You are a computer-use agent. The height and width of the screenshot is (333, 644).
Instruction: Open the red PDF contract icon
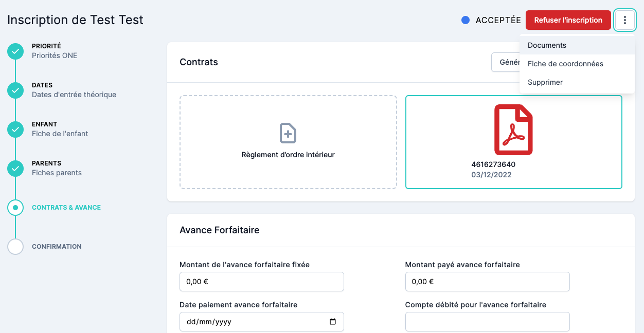coord(513,129)
